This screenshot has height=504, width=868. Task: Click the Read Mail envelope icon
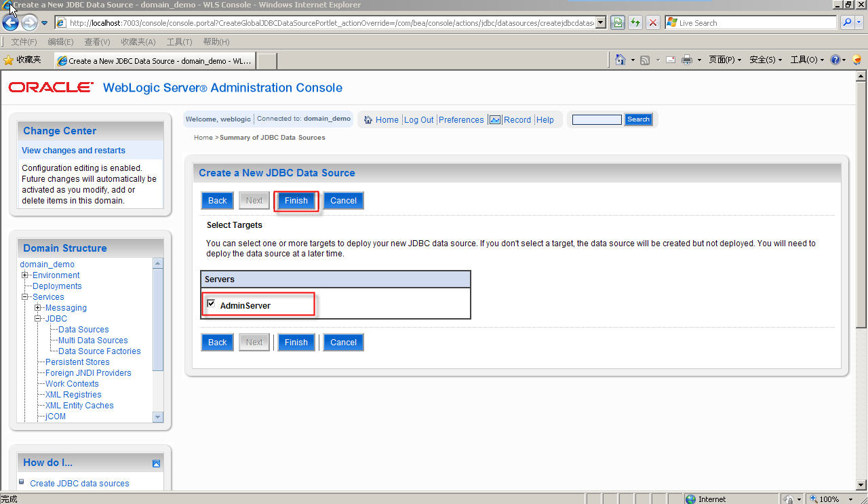click(671, 60)
